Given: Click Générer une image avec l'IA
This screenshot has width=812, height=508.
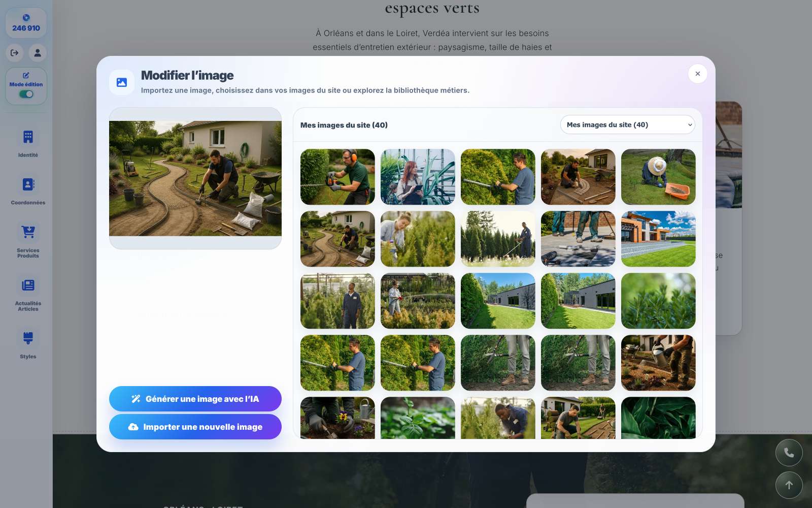Looking at the screenshot, I should [x=195, y=399].
